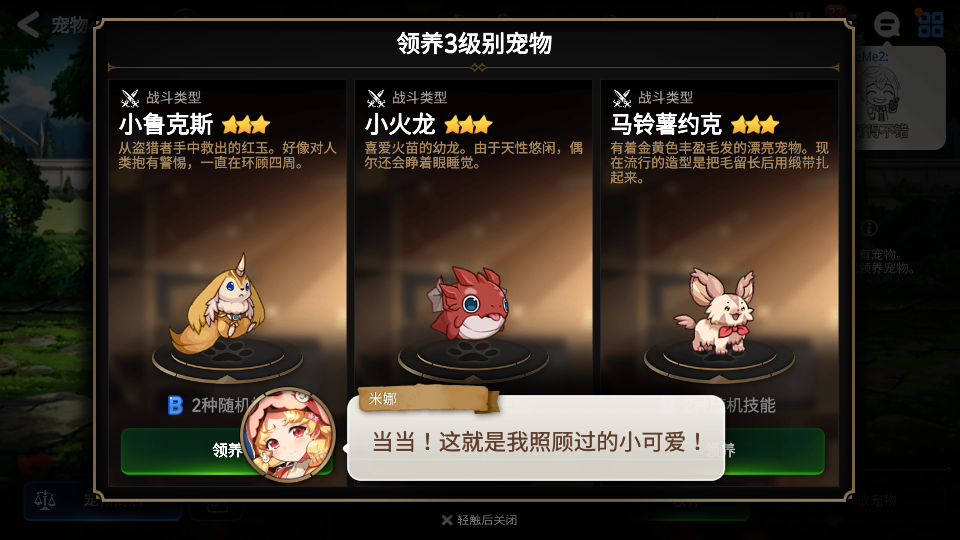Open the blue grid menu icon
960x540 pixels.
[931, 24]
